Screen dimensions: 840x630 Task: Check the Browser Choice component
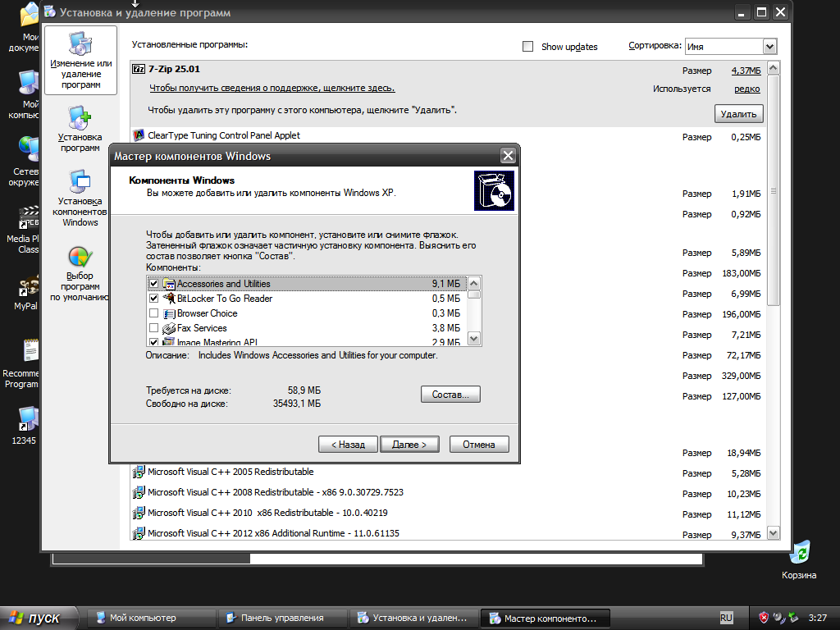[153, 313]
